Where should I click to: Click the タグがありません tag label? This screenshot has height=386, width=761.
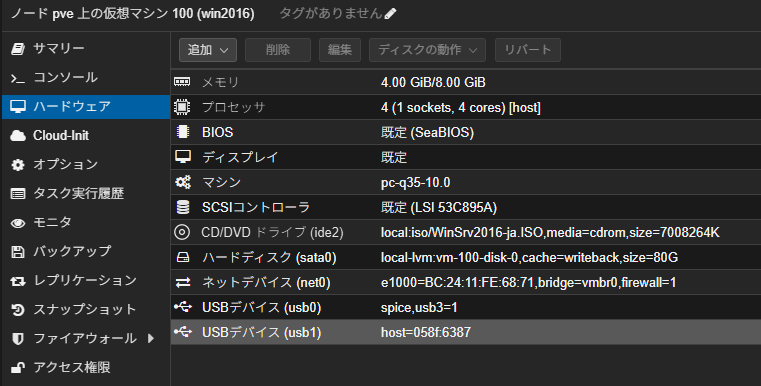pyautogui.click(x=331, y=13)
